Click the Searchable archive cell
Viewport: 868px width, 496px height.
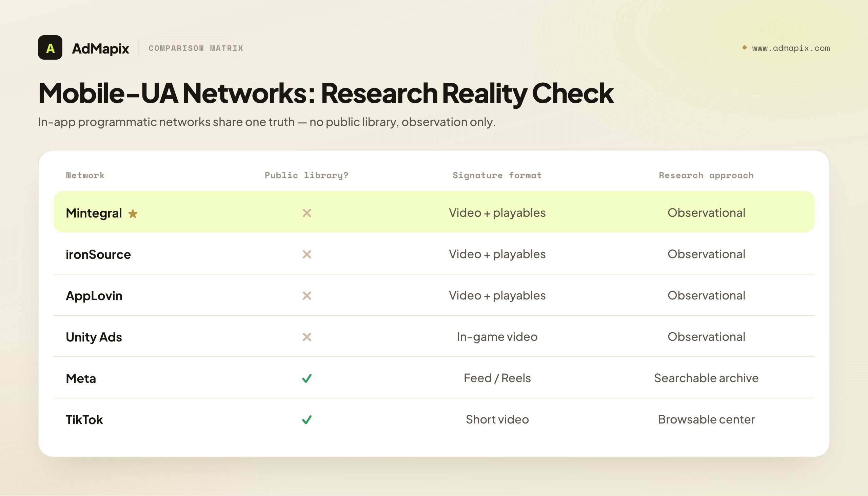click(706, 378)
